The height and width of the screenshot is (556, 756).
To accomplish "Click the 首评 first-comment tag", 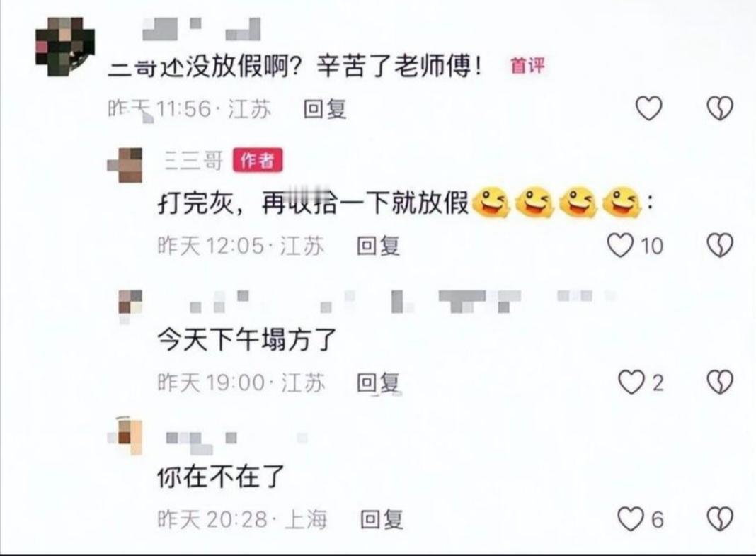I will (527, 65).
